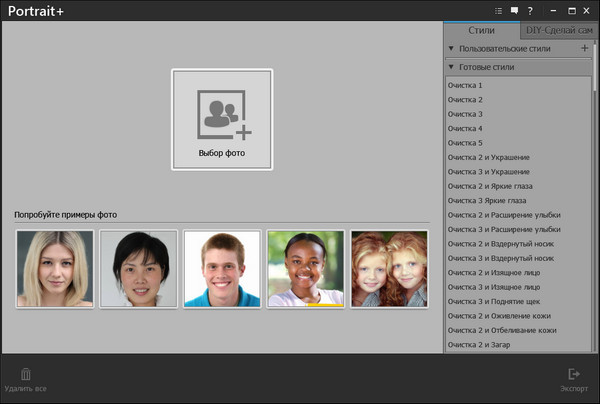Add a custom style with plus icon
Screen dimensions: 600x404
(x=584, y=48)
